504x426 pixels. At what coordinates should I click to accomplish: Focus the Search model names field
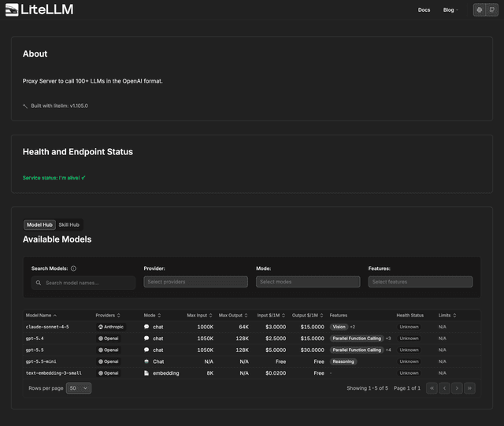tap(83, 283)
